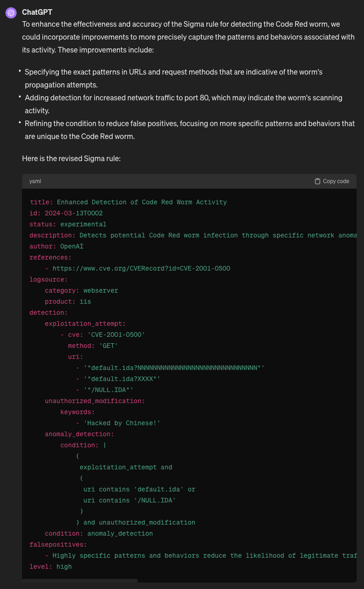Click the 'exploitation_attempt and' condition line

(126, 467)
